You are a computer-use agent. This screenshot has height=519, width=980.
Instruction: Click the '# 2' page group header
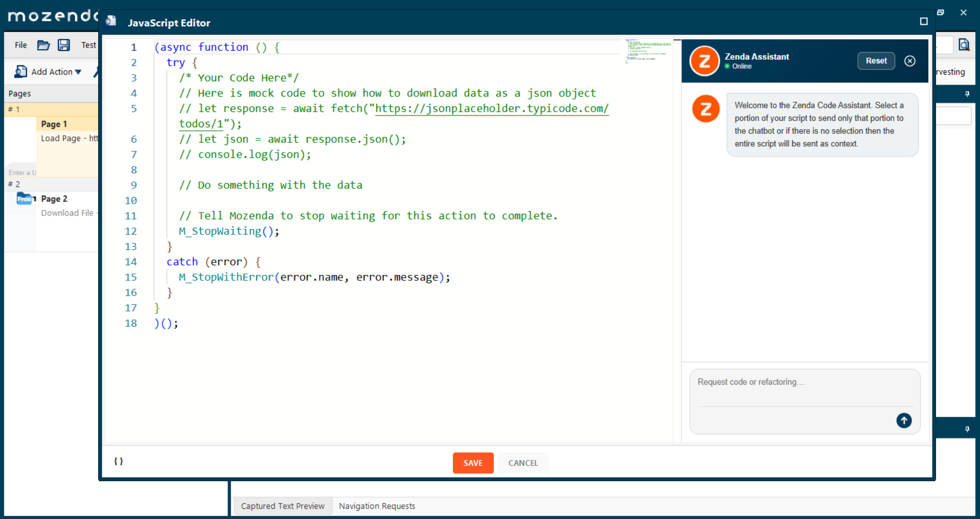[51, 184]
